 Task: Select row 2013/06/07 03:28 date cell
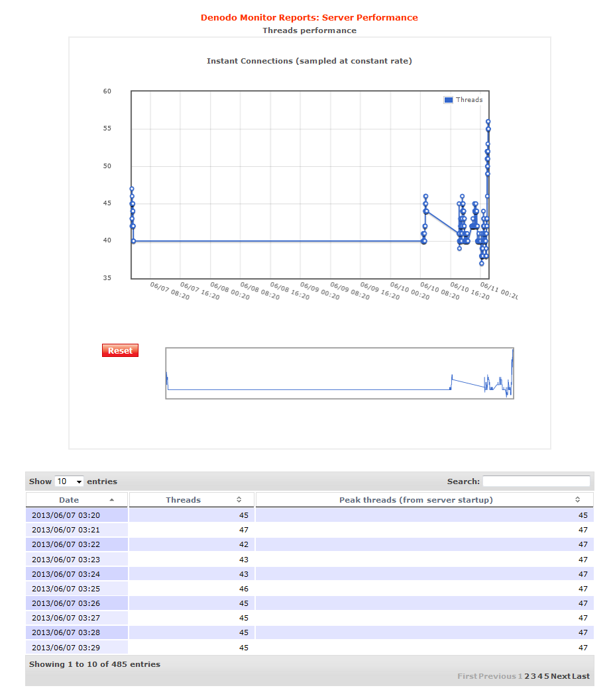pos(77,632)
